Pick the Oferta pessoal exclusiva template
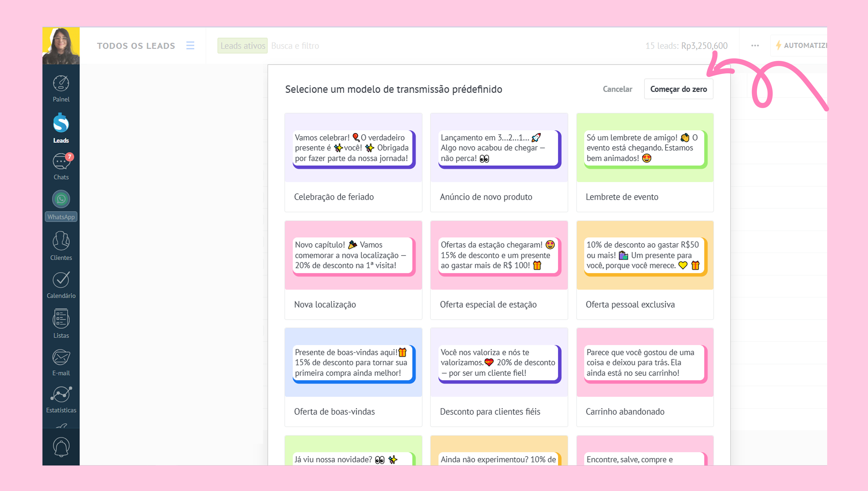Viewport: 868px width, 491px height. coord(645,270)
